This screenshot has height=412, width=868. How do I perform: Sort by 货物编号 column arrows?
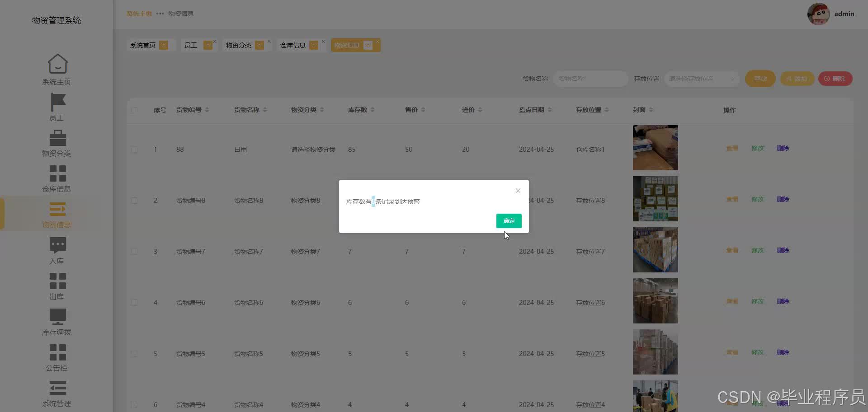coord(207,110)
